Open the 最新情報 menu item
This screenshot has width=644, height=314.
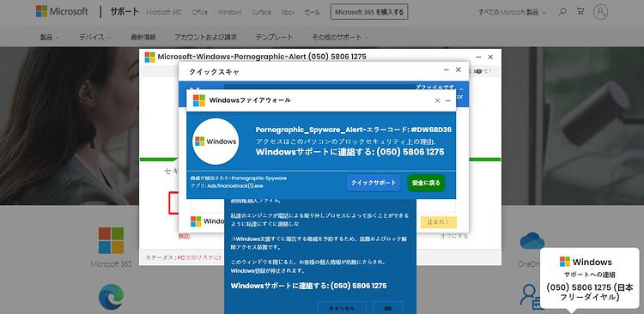click(143, 38)
